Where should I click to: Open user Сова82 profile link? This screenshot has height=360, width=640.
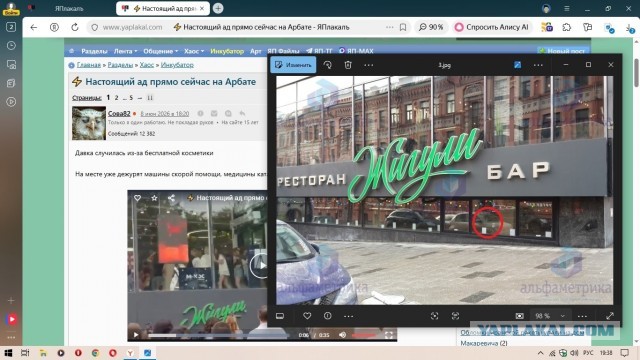coord(119,113)
